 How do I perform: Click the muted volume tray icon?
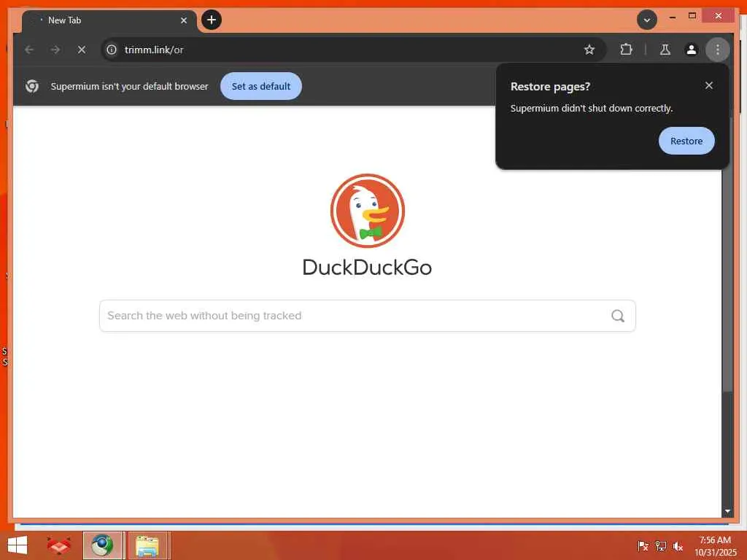[x=678, y=546]
